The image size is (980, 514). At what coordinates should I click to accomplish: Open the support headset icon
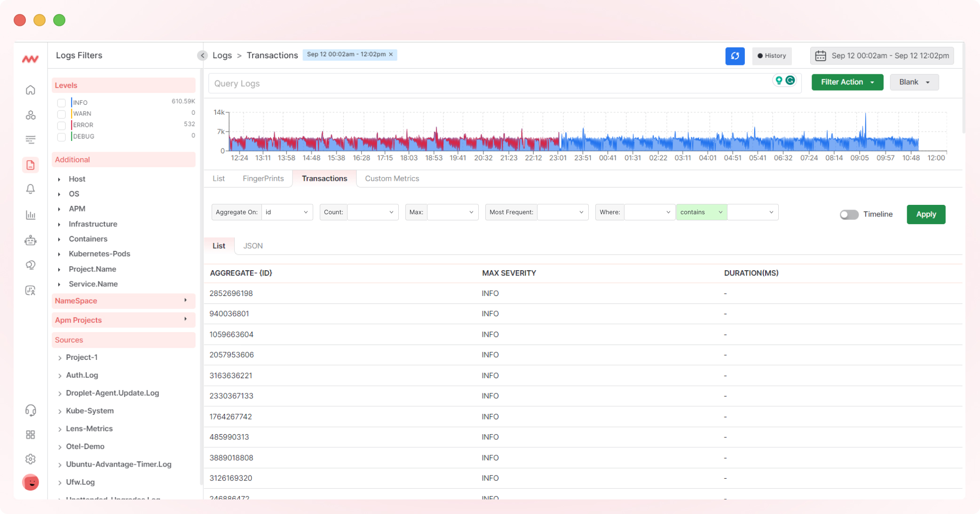[30, 410]
